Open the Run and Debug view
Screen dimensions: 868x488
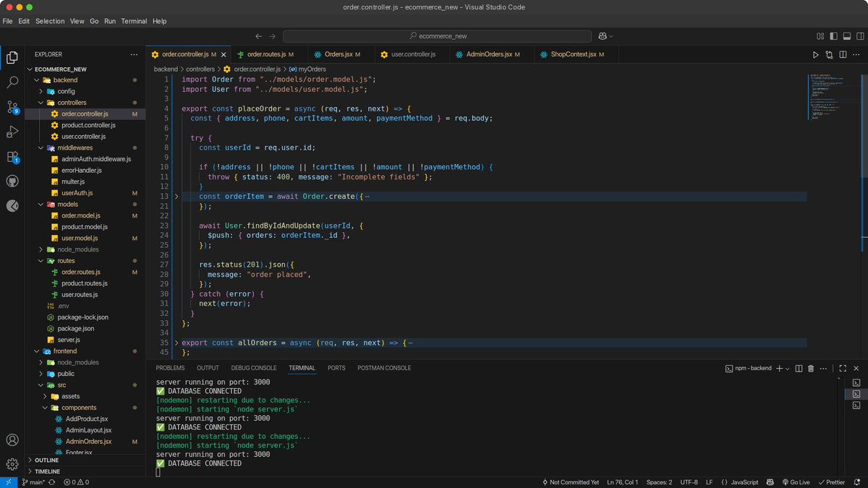click(x=12, y=132)
